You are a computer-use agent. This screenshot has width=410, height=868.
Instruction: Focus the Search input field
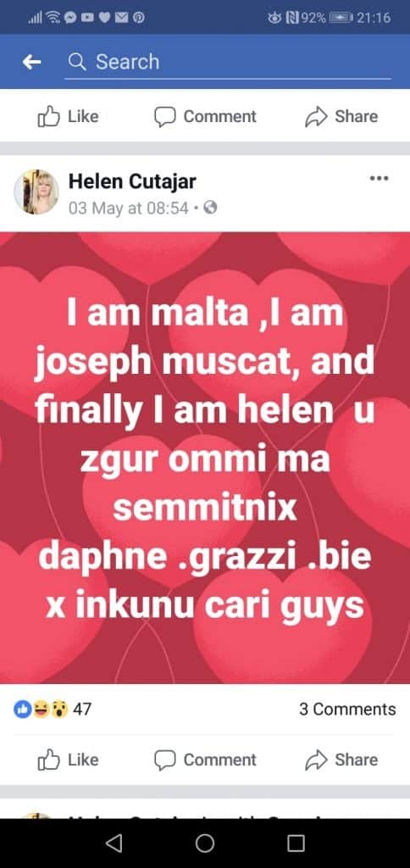tap(227, 62)
